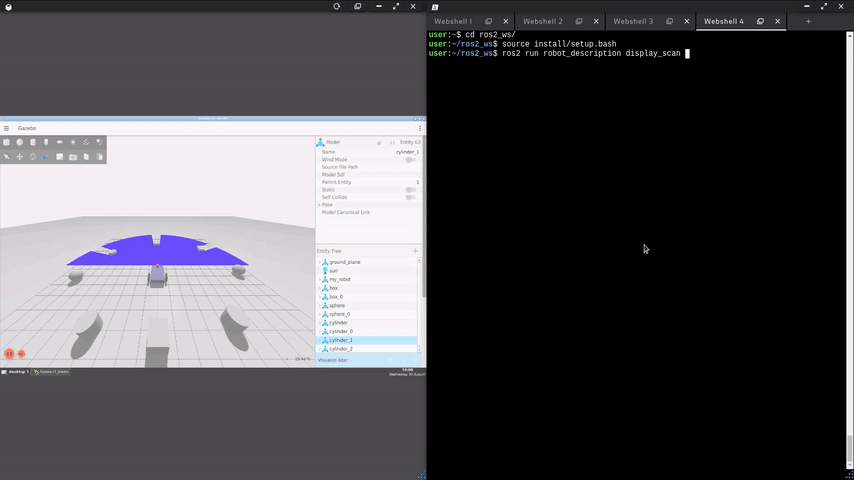Toggle the Wind Mode switch

(x=411, y=160)
